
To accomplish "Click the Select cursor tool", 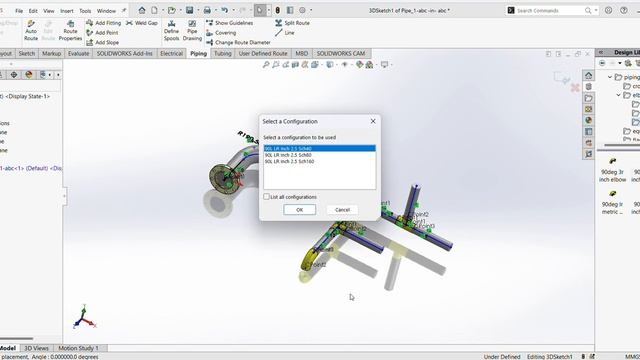I will coord(260,10).
